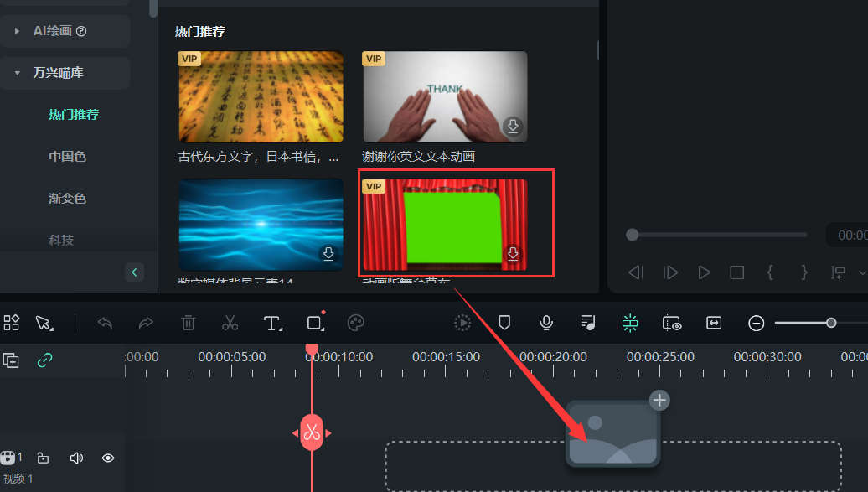Zoom timeline to fit using the fit icon
This screenshot has width=868, height=492.
click(713, 323)
